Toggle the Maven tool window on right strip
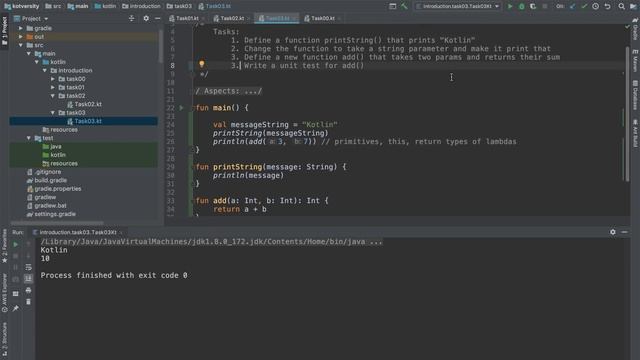 point(635,61)
